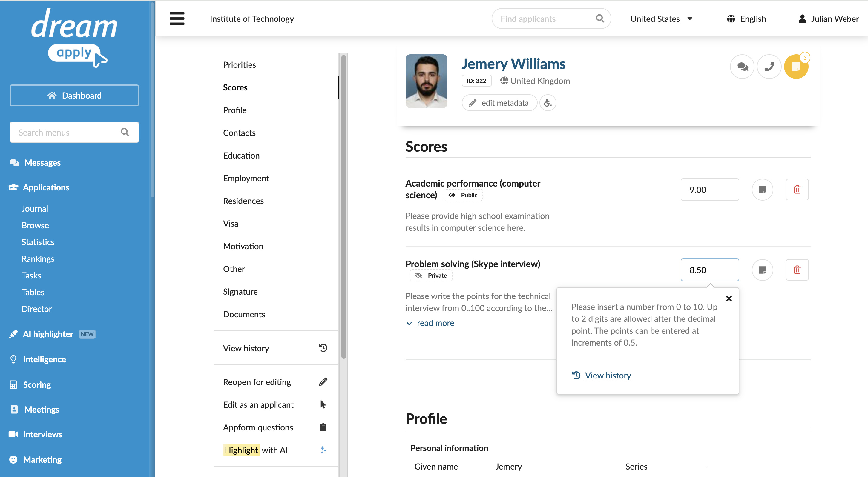Click the Academic performance score field

(710, 190)
